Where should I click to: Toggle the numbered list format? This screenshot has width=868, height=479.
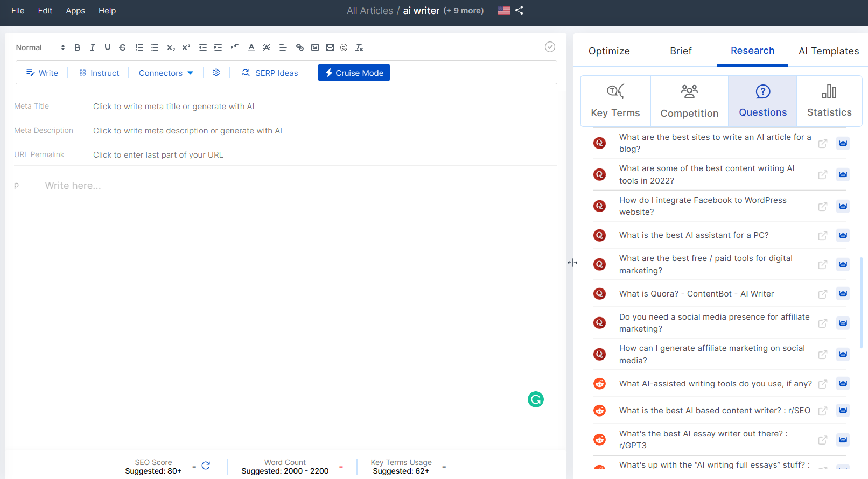tap(139, 47)
